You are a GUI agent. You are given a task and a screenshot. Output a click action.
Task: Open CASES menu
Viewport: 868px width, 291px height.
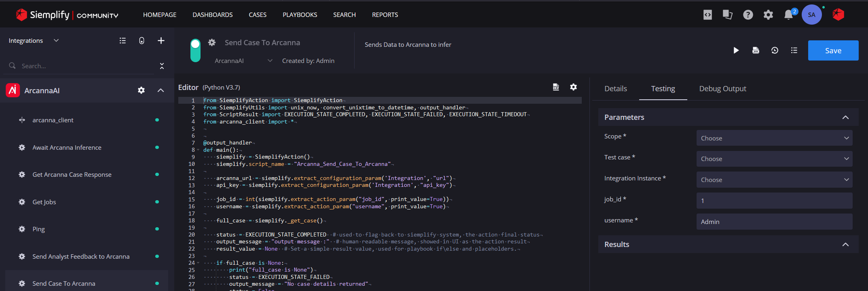(x=258, y=15)
